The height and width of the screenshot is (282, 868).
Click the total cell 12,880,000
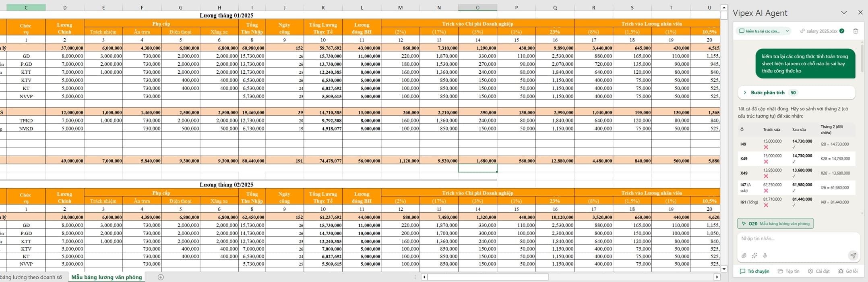[x=555, y=161]
